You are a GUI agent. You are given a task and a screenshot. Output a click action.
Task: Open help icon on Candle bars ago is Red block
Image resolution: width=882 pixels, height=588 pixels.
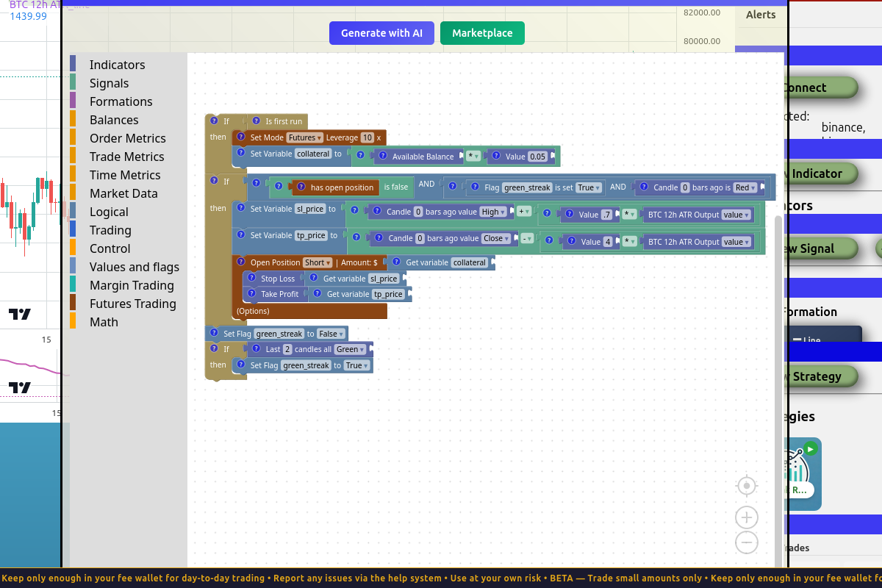click(x=643, y=187)
